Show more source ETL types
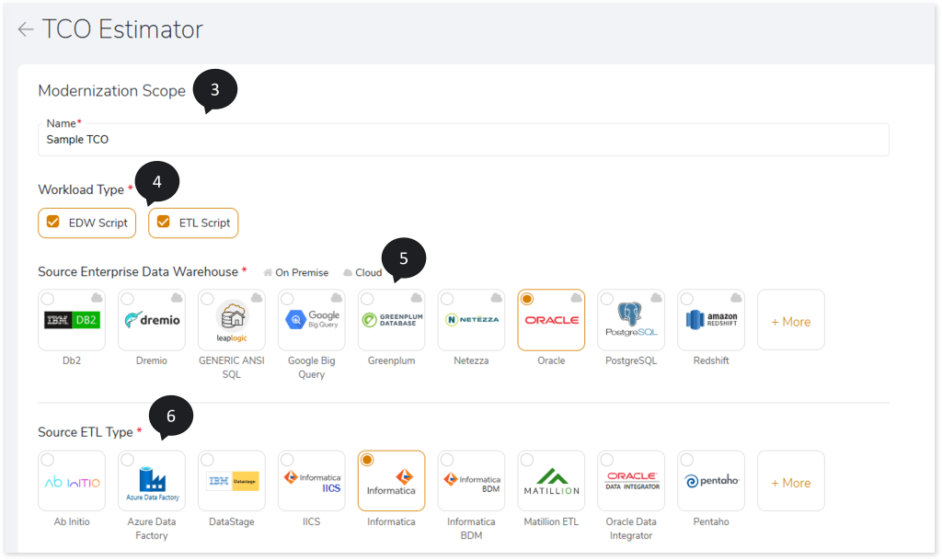 (x=790, y=482)
